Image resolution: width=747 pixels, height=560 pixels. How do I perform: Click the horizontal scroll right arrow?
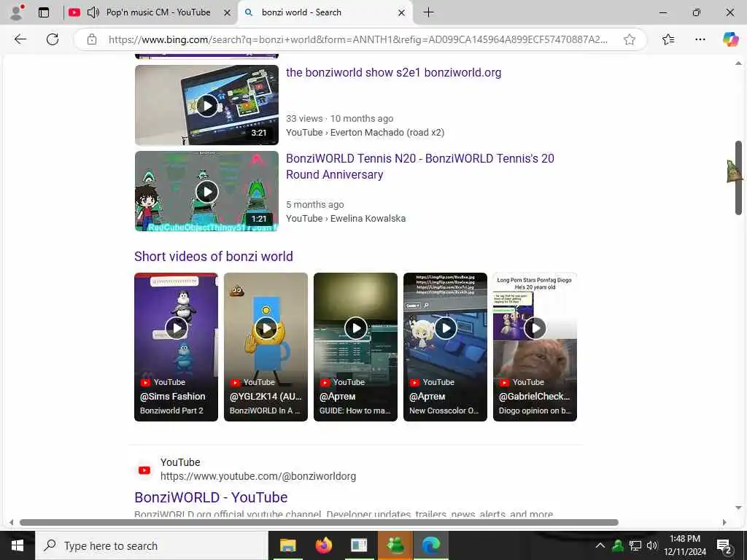(724, 522)
